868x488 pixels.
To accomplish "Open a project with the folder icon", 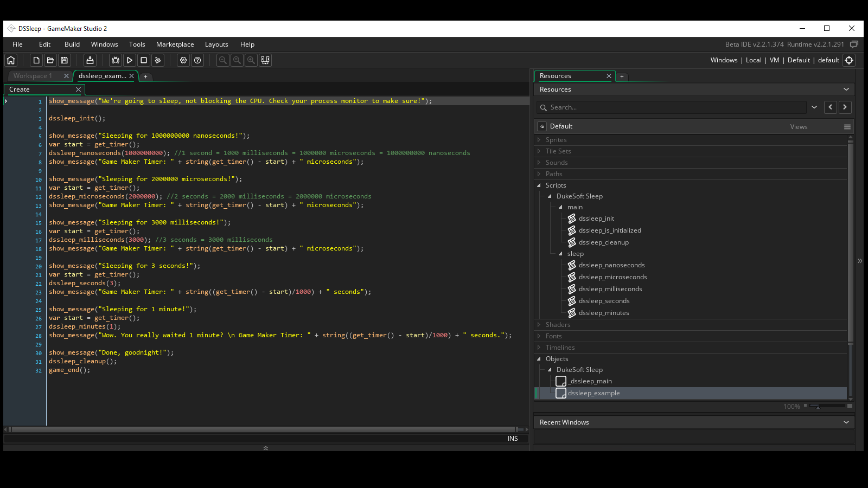I will tap(50, 60).
